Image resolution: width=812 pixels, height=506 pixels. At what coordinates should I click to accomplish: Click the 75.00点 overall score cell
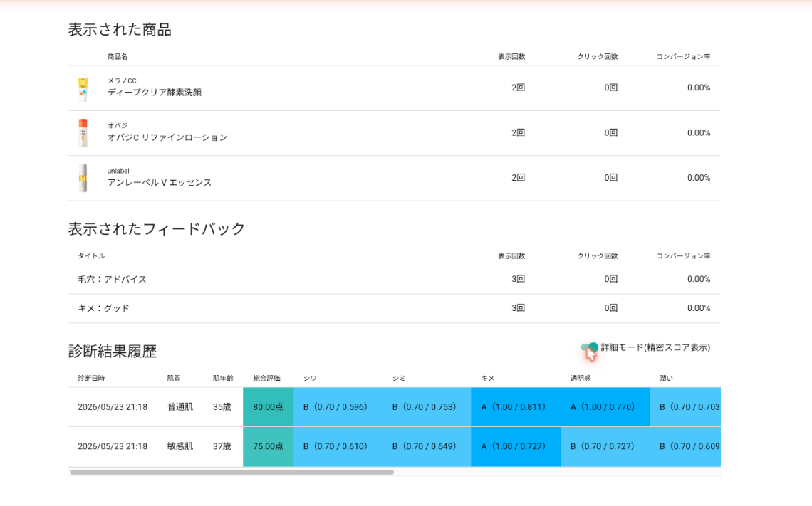(x=269, y=446)
